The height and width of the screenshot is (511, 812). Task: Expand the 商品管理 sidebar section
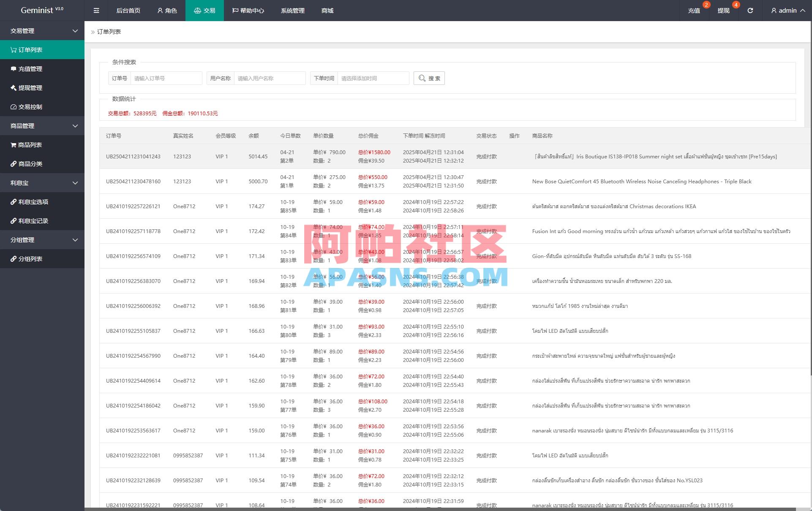75,126
